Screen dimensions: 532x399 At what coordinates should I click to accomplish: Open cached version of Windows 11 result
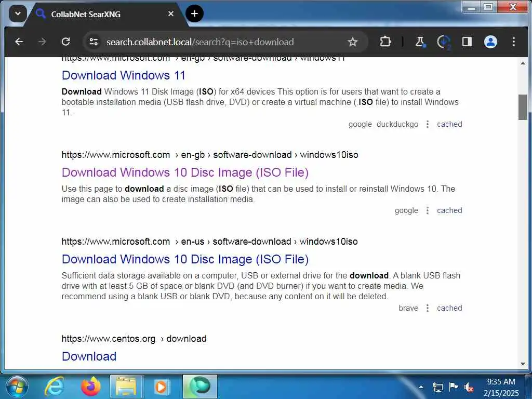pyautogui.click(x=449, y=124)
